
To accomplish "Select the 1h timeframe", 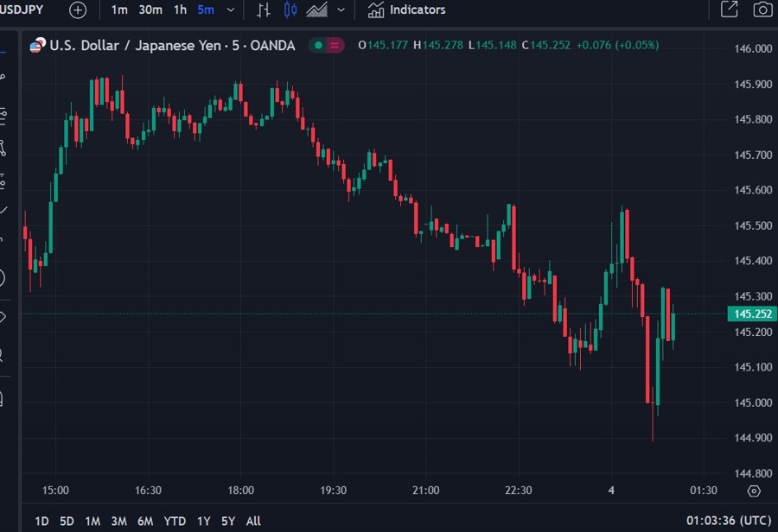I will 180,10.
